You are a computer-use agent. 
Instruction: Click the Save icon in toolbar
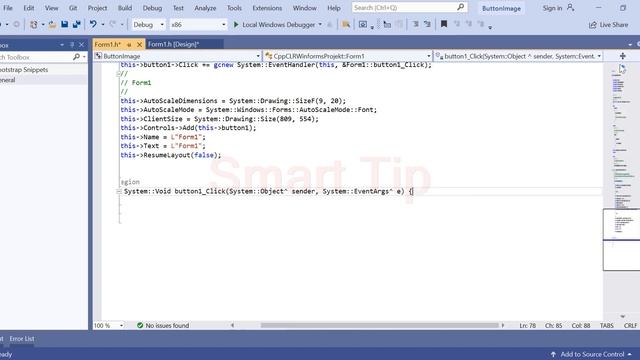pos(64,24)
